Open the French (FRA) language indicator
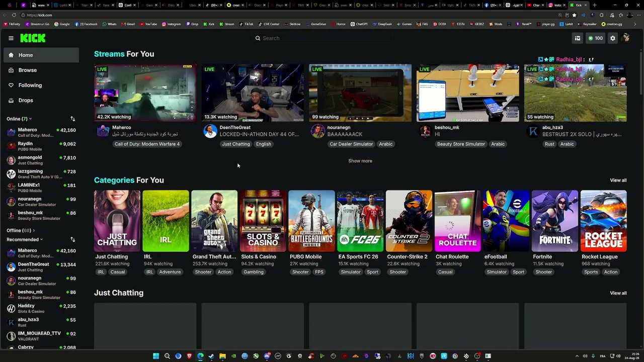 click(x=603, y=356)
